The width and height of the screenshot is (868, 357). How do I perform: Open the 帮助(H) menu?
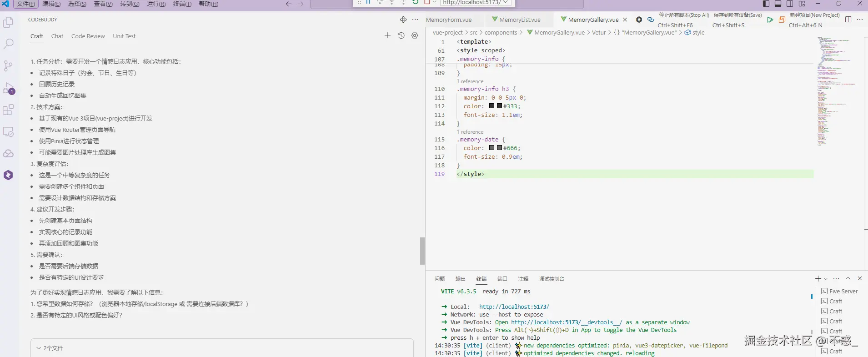click(x=208, y=4)
